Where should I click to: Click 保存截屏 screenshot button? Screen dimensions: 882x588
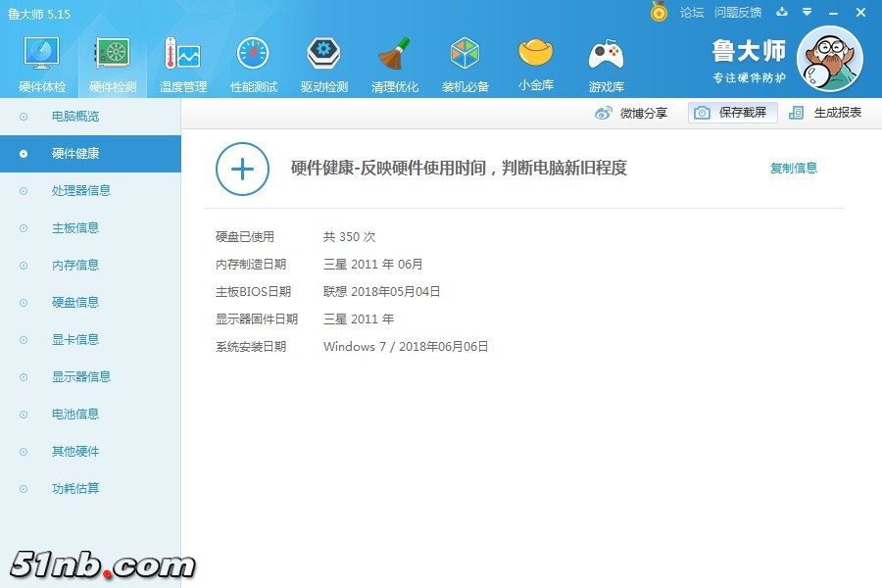point(733,113)
